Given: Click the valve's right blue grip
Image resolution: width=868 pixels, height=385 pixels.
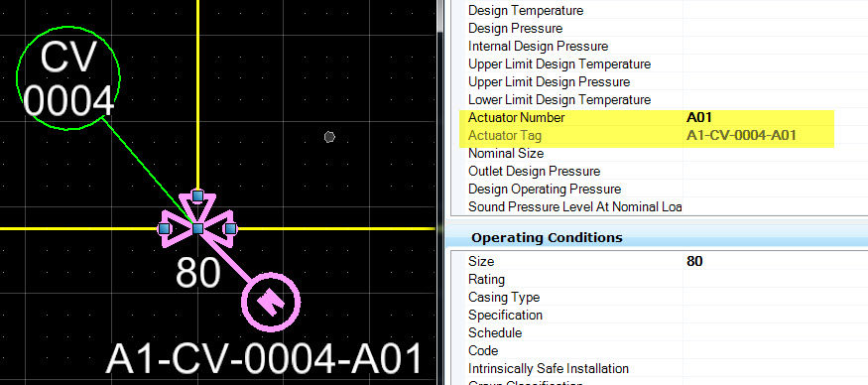Looking at the screenshot, I should coord(231,228).
